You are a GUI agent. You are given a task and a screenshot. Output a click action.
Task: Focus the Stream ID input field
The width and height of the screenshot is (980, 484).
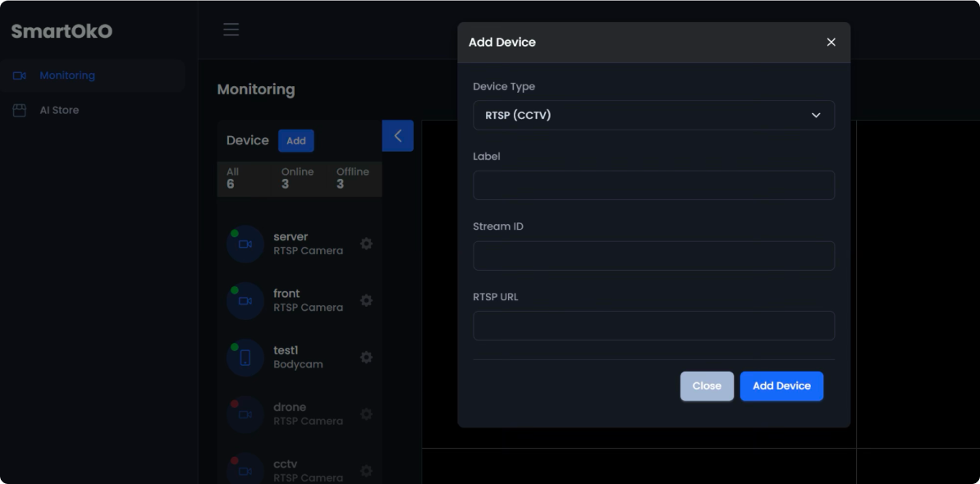click(654, 256)
